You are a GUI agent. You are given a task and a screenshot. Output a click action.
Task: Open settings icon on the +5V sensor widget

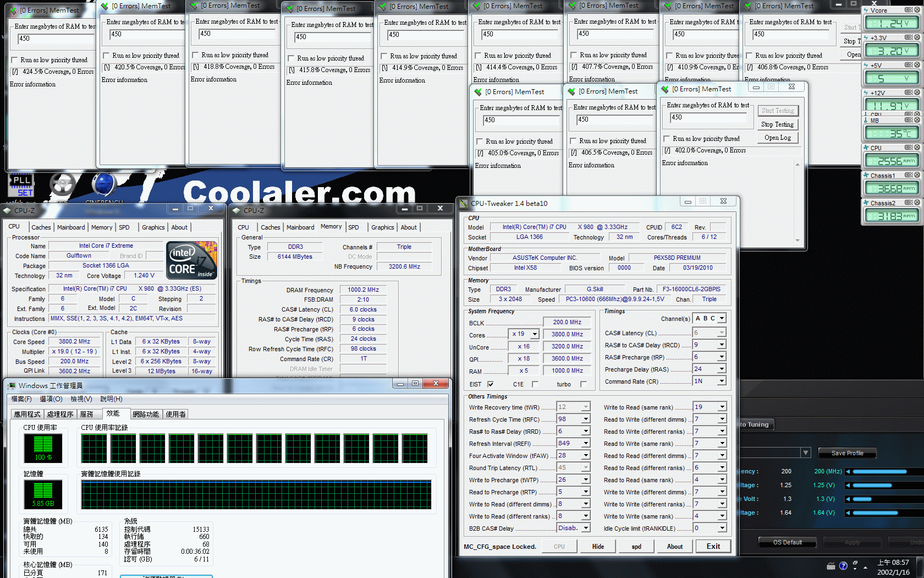(x=909, y=65)
